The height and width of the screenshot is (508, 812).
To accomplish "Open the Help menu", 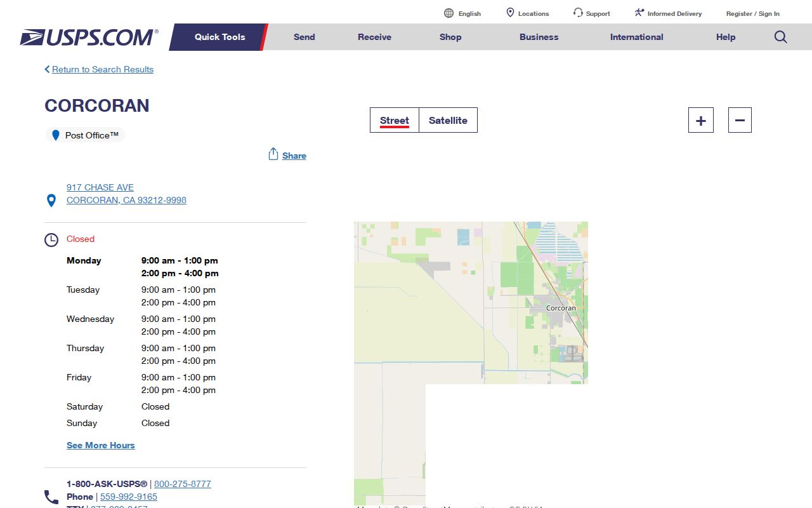I will 726,37.
